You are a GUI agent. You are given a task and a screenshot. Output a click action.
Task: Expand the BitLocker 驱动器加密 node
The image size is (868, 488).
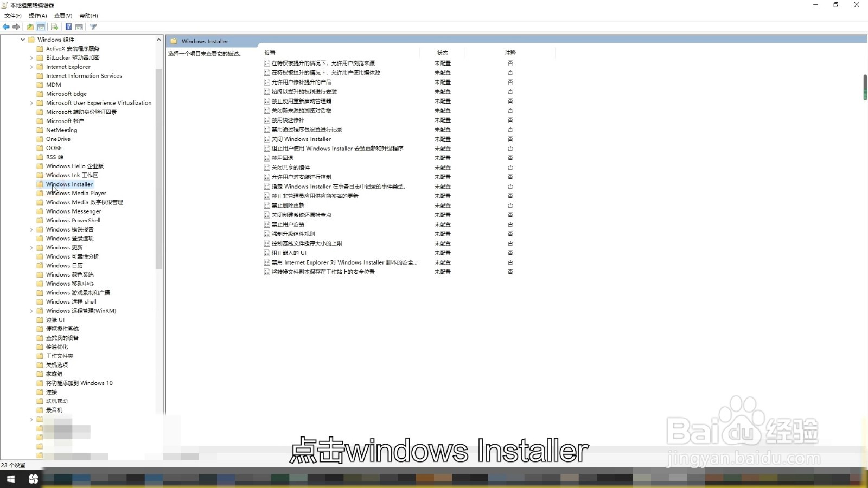click(x=31, y=58)
